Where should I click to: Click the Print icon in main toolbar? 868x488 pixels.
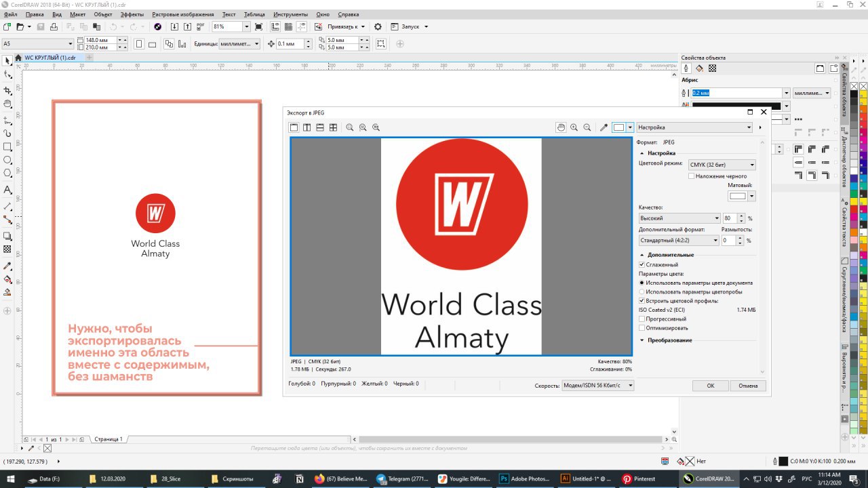(54, 26)
